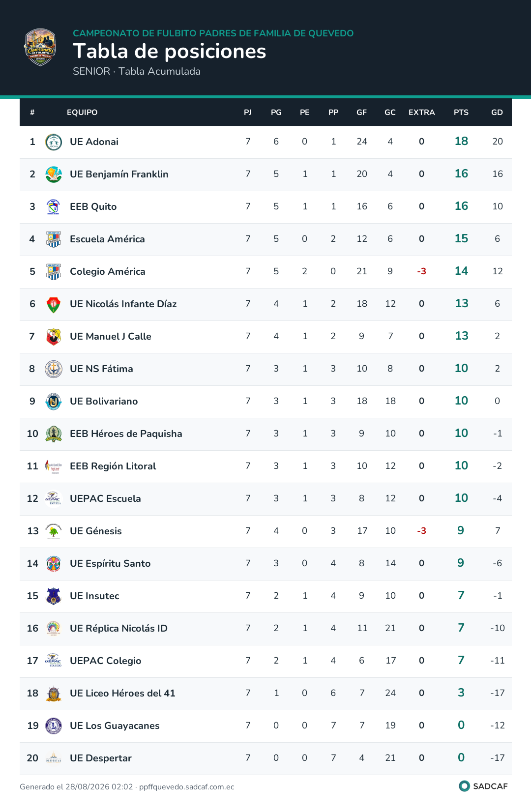The image size is (531, 812).
Task: Click the SADCAF logo in footer
Action: [483, 786]
